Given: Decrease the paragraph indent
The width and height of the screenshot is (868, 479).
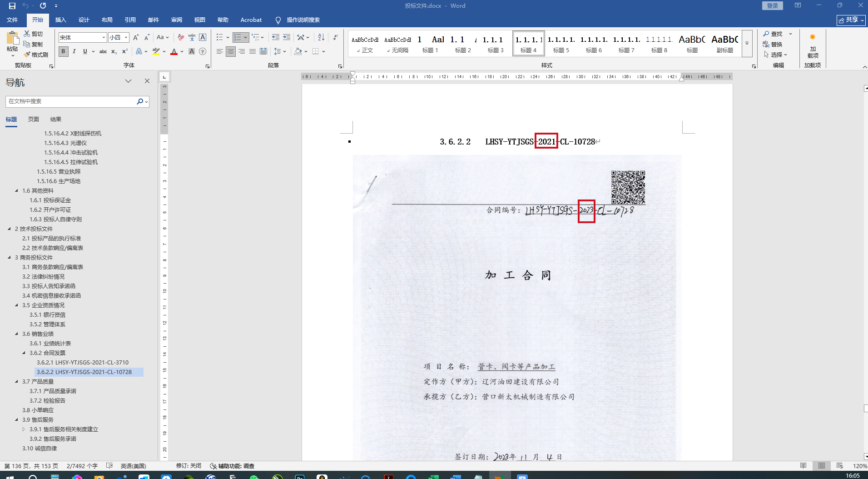Looking at the screenshot, I should pyautogui.click(x=276, y=37).
